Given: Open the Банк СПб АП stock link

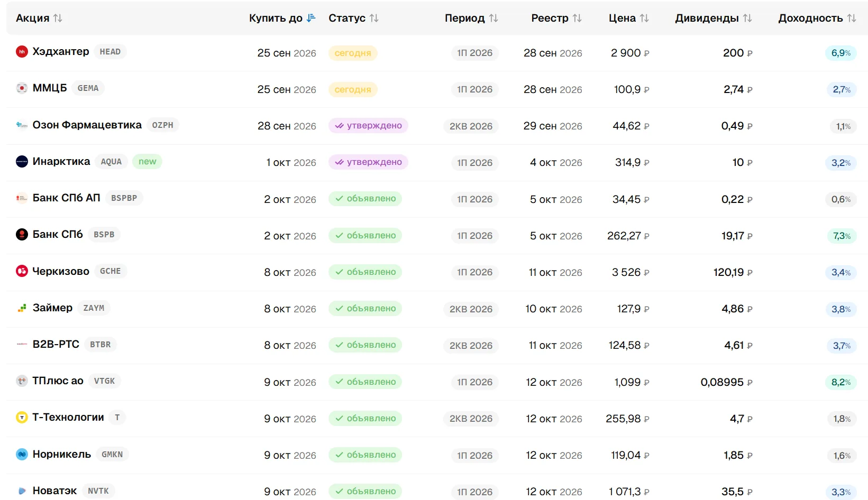Looking at the screenshot, I should [67, 198].
